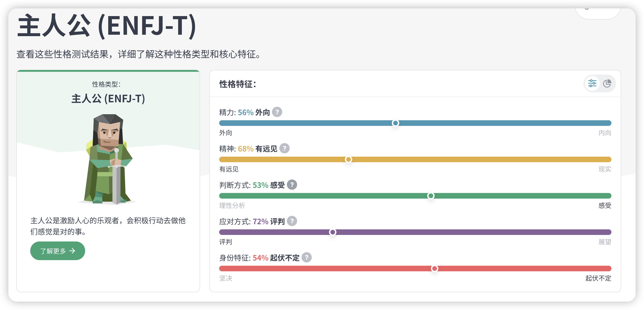644x310 pixels.
Task: Click the 展望 label on purple bar
Action: tap(604, 242)
